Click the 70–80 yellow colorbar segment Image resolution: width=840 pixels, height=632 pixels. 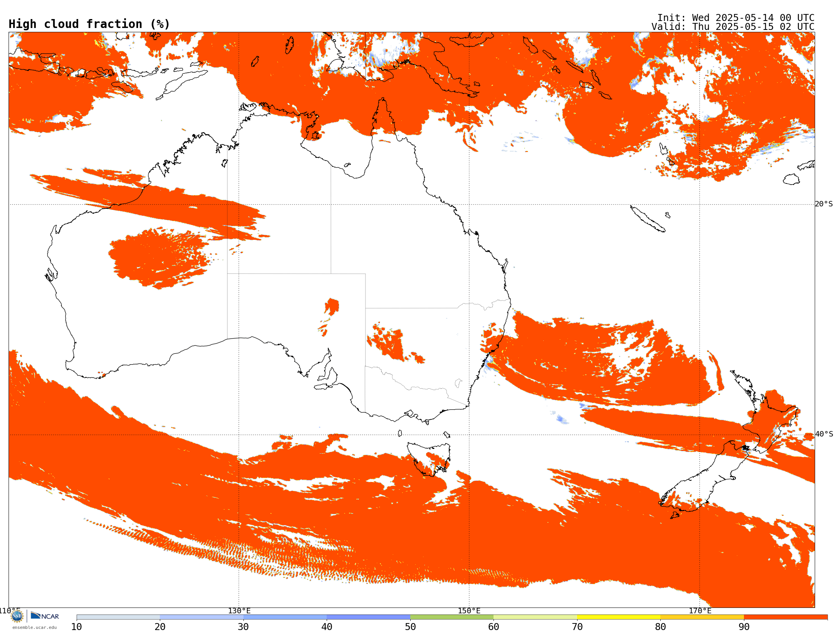click(x=619, y=617)
